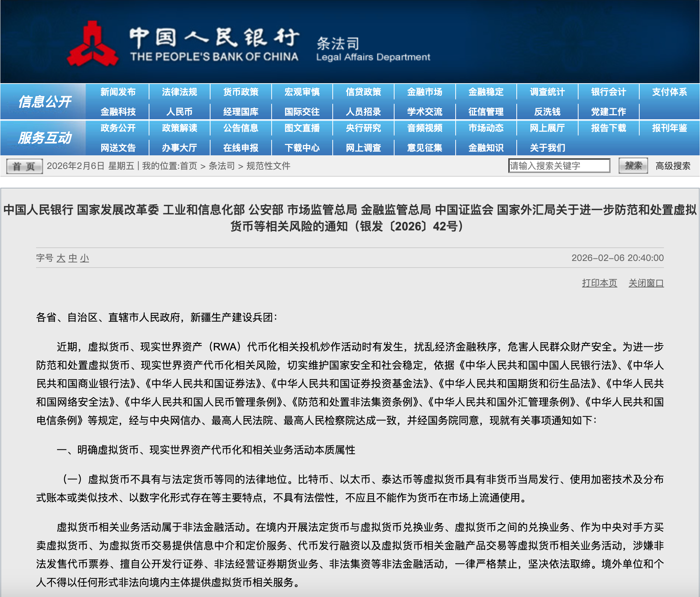Click 打印本页 to print the page
This screenshot has width=700, height=597.
click(x=599, y=283)
